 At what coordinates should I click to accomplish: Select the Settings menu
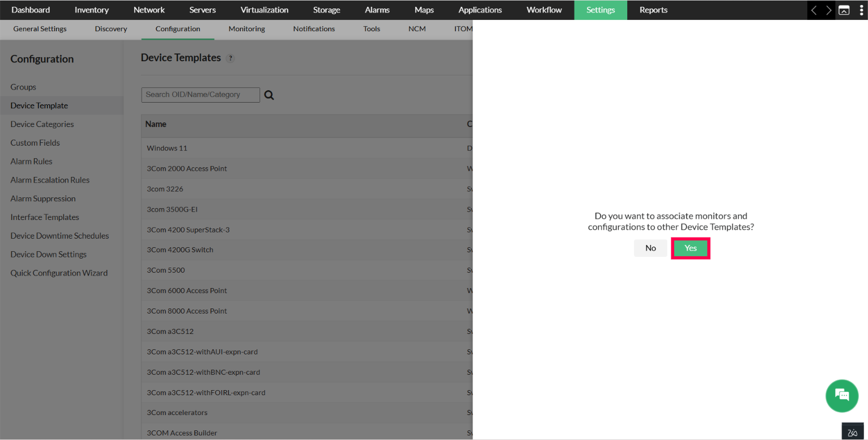click(x=601, y=10)
